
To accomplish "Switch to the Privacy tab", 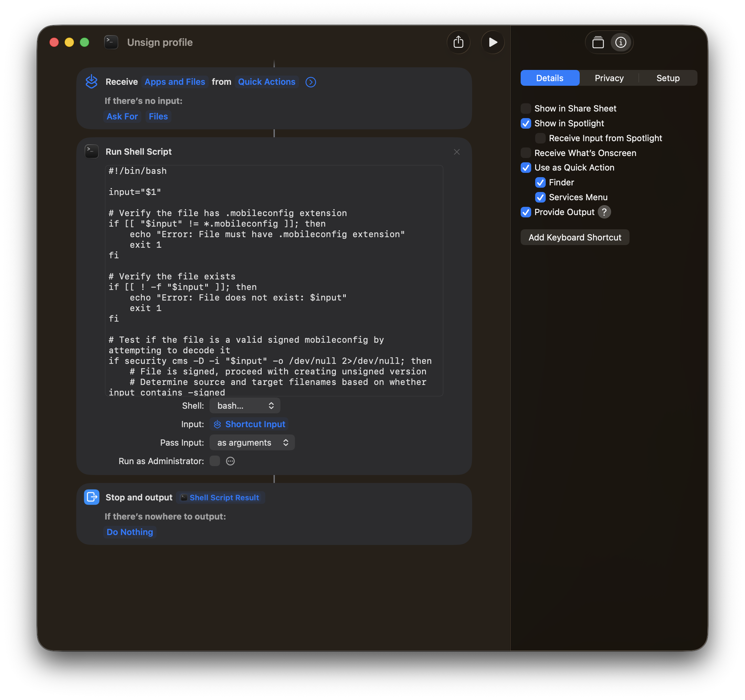I will [609, 78].
